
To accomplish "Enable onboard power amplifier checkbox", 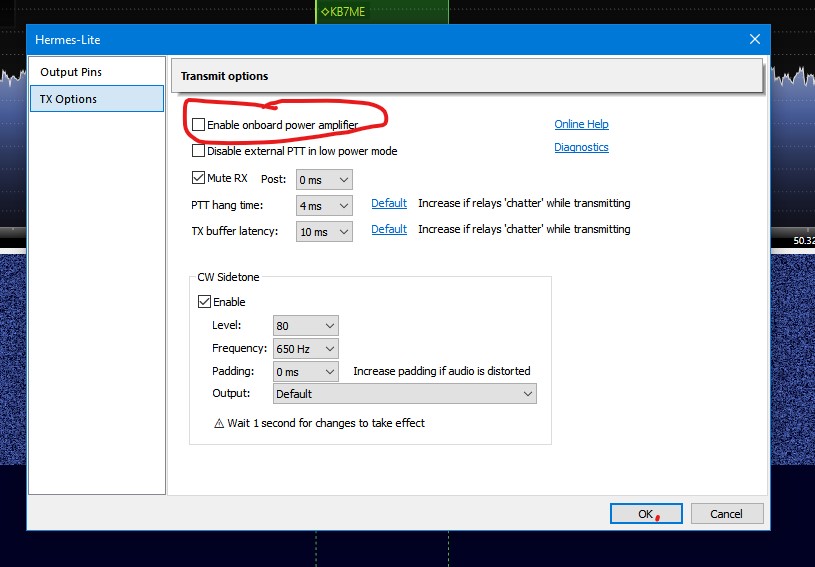I will point(198,125).
